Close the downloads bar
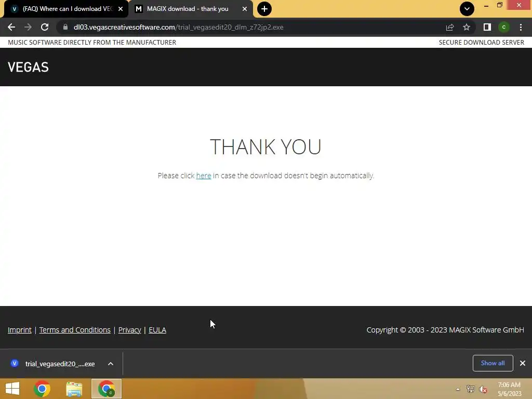This screenshot has width=532, height=399. pyautogui.click(x=523, y=363)
